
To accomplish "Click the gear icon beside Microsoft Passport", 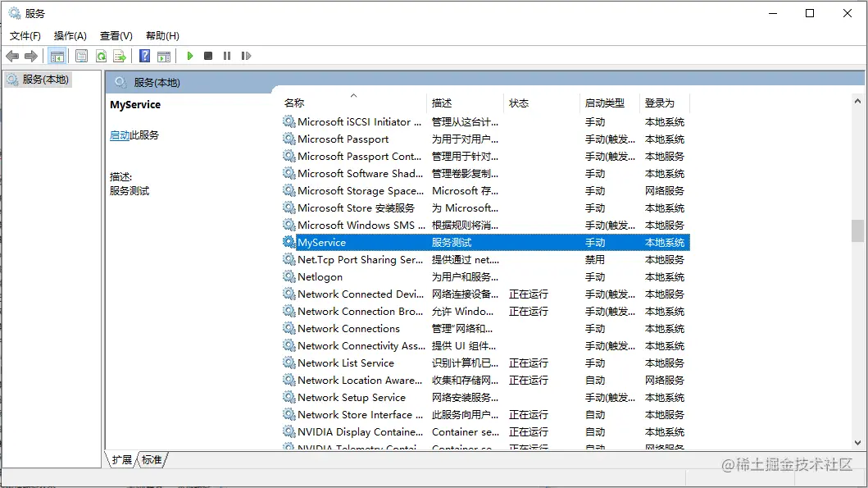I will (289, 139).
